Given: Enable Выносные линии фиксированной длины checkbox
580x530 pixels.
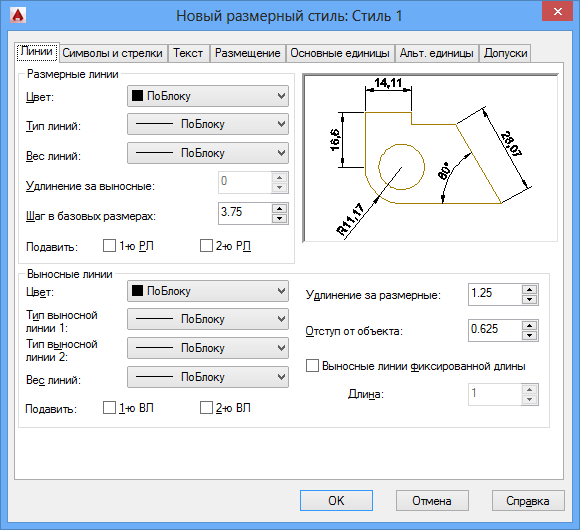Looking at the screenshot, I should tap(312, 366).
